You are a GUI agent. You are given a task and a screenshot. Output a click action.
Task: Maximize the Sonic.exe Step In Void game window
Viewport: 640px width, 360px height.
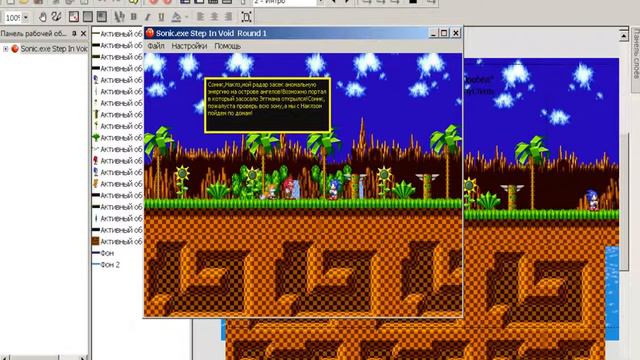pyautogui.click(x=444, y=33)
